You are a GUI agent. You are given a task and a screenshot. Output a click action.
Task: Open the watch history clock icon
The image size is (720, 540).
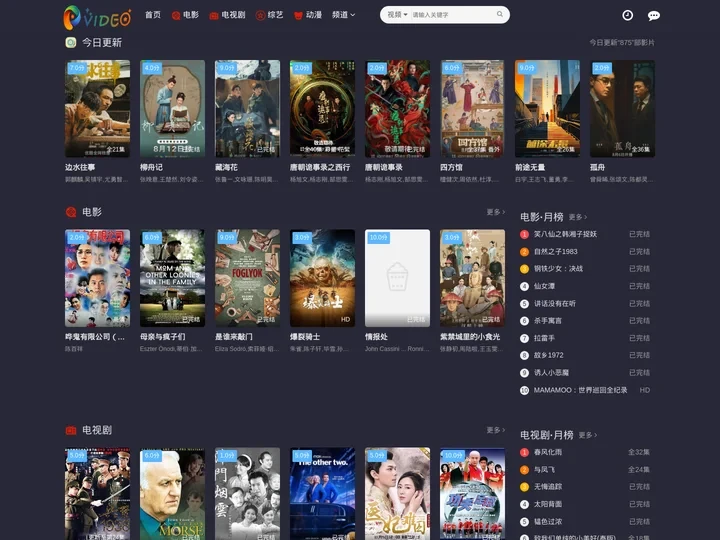pos(627,15)
